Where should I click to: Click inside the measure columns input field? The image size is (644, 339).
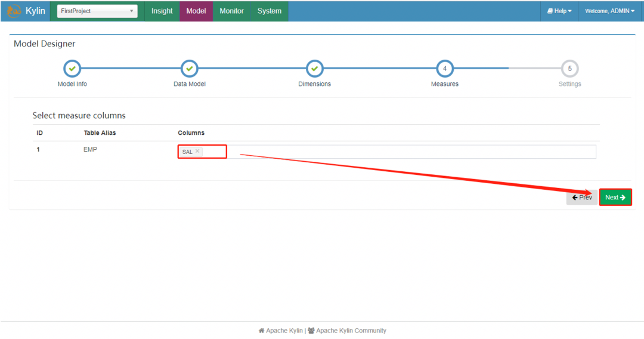pyautogui.click(x=387, y=152)
